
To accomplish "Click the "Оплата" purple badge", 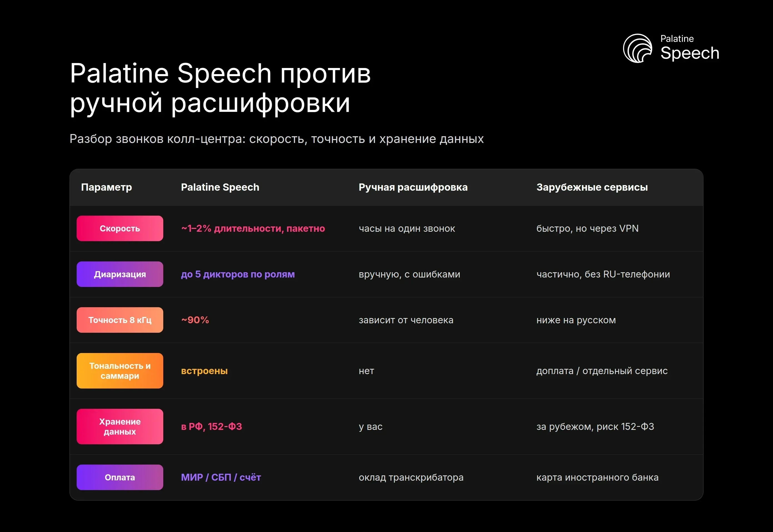I will (x=120, y=477).
